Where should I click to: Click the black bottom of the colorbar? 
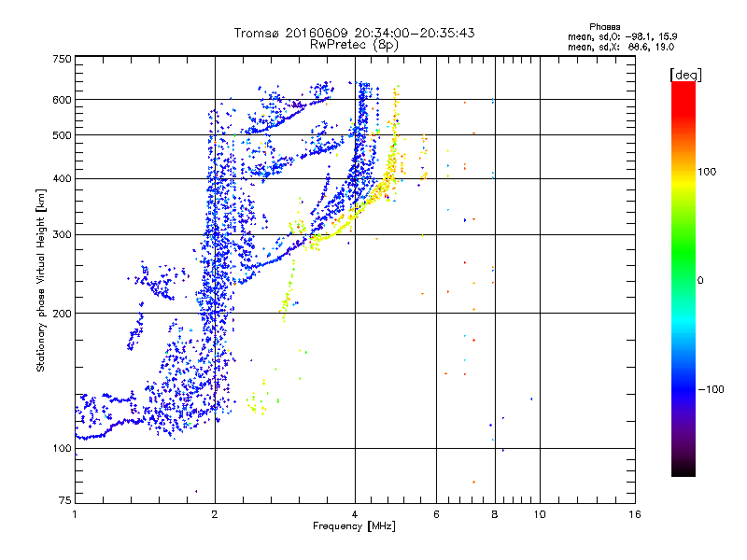point(684,469)
